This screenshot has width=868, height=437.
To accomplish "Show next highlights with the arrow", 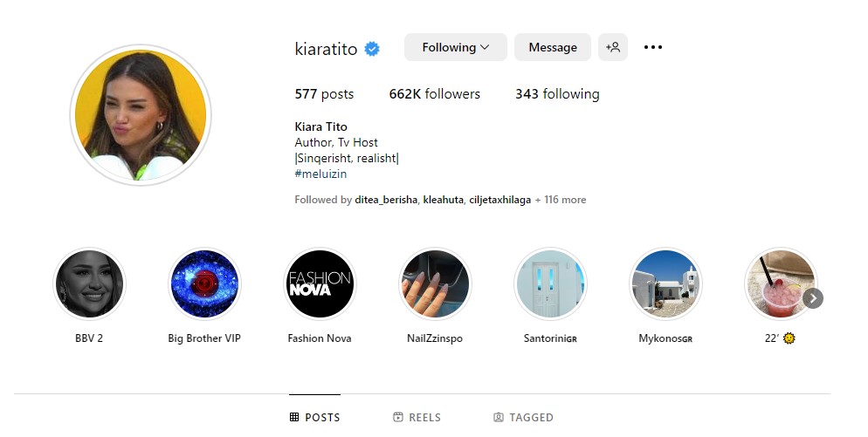I will (813, 298).
